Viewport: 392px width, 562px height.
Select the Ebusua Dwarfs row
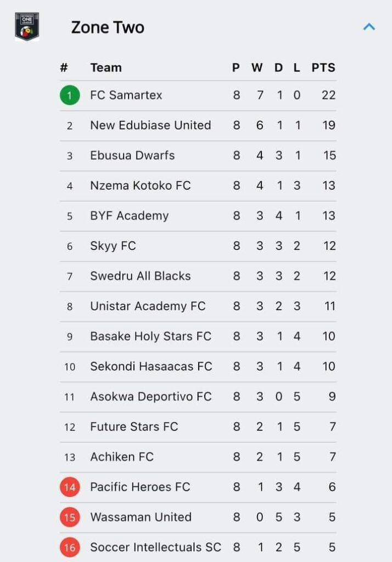198,155
